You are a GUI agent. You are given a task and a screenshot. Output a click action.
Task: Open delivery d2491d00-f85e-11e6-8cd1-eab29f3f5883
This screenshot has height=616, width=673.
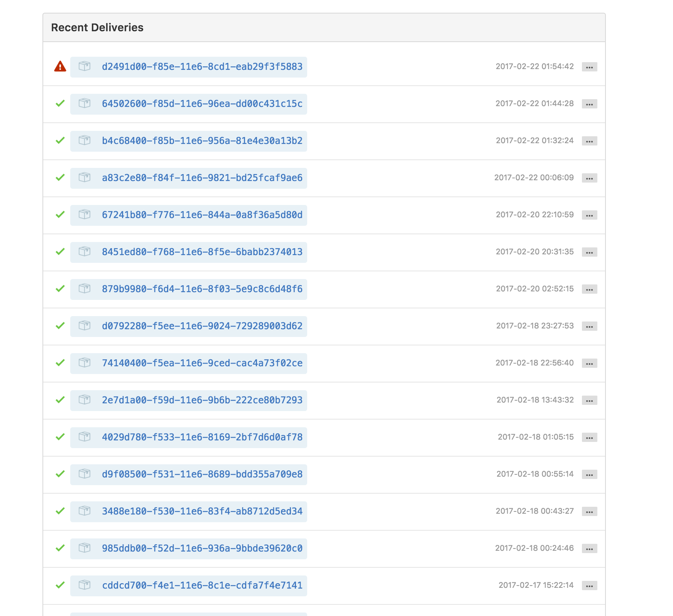(x=202, y=66)
